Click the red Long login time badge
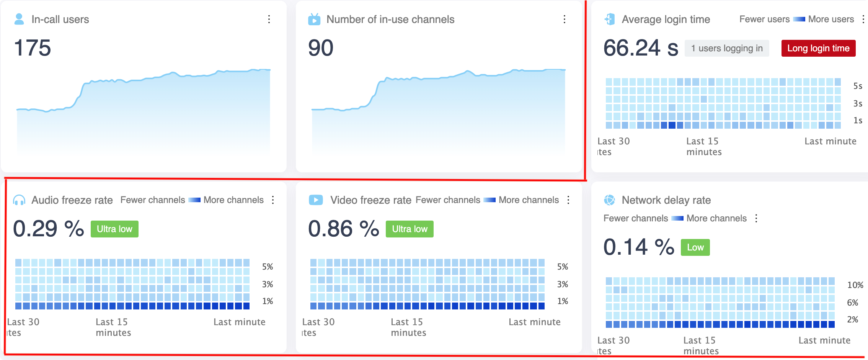Viewport: 868px width, 360px height. click(x=818, y=48)
